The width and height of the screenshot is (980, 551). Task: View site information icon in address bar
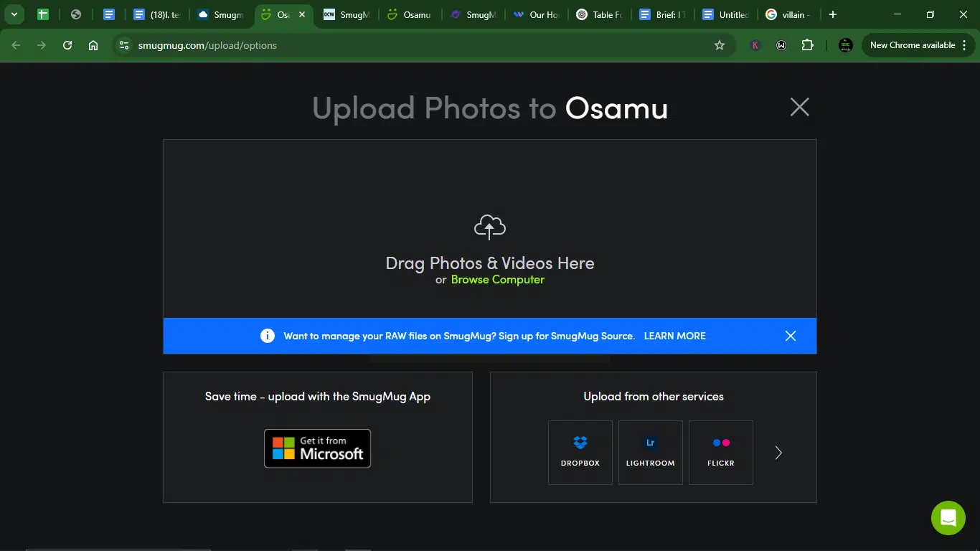(x=124, y=45)
